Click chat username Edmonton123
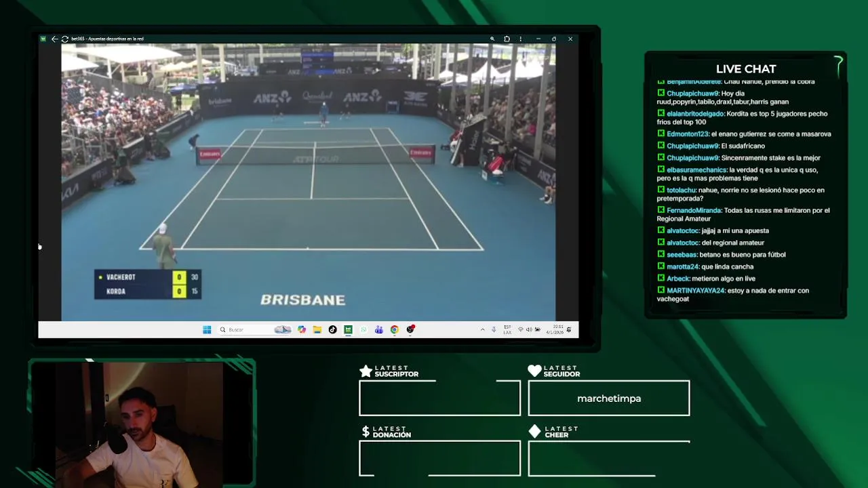Screen dimensions: 868x488 (x=688, y=134)
